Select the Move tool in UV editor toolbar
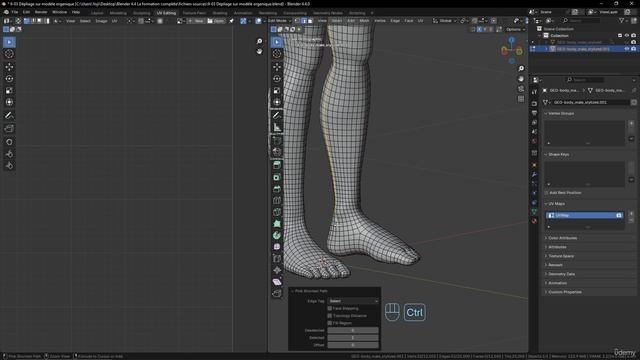 click(x=9, y=67)
